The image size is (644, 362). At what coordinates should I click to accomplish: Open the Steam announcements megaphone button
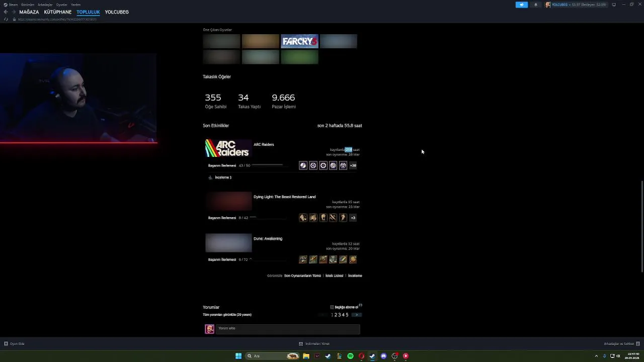[522, 5]
